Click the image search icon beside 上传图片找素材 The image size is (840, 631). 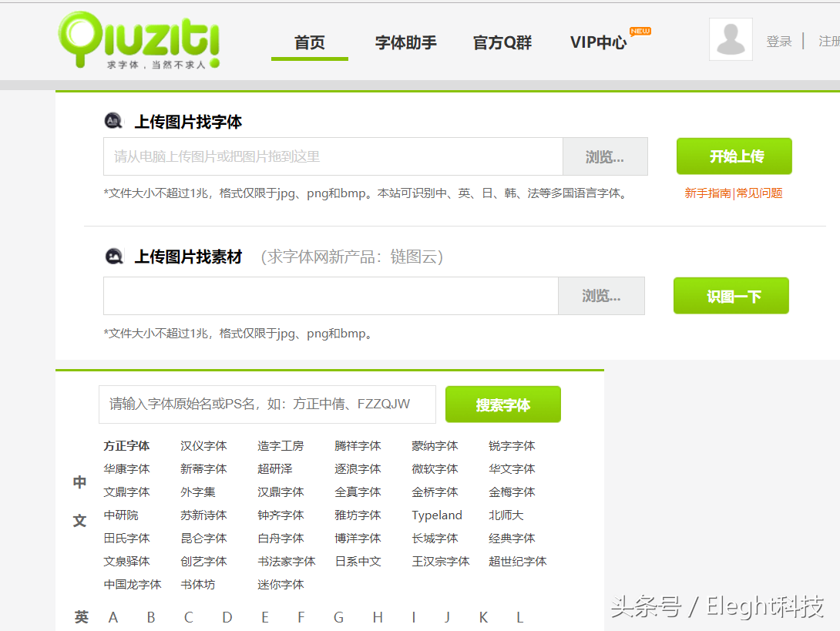tap(113, 257)
